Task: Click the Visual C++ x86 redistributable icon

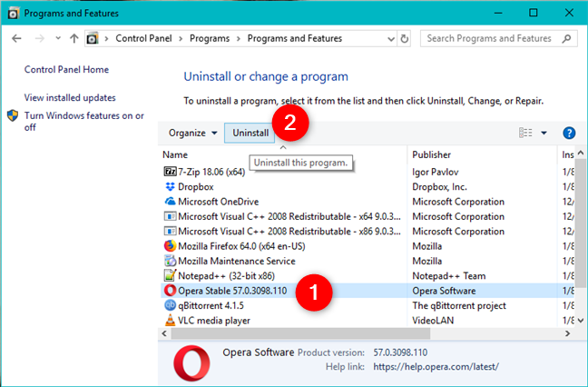Action: 170,232
